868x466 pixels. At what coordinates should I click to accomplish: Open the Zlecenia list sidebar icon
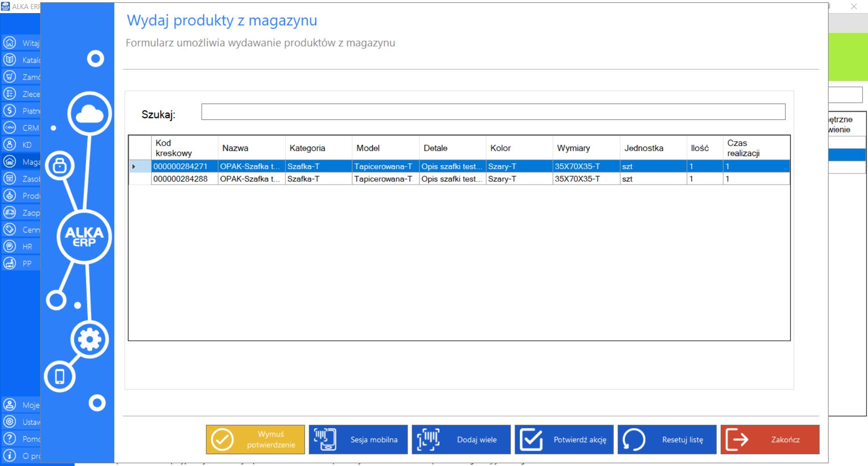9,94
